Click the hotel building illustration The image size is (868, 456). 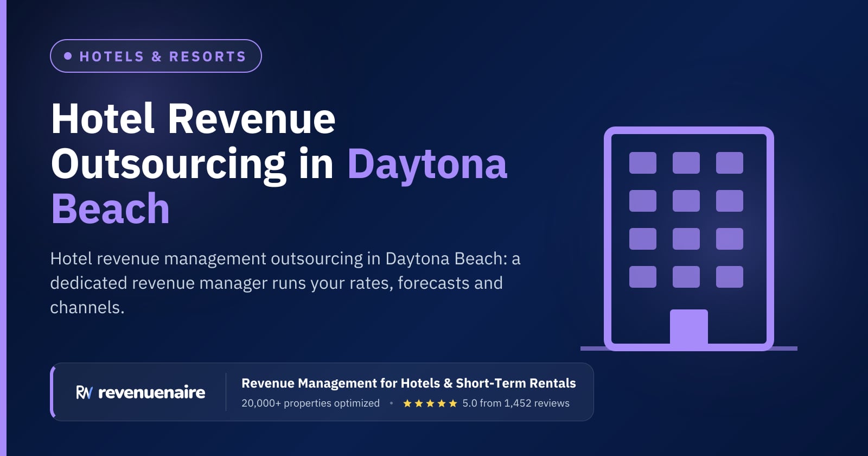tap(689, 239)
